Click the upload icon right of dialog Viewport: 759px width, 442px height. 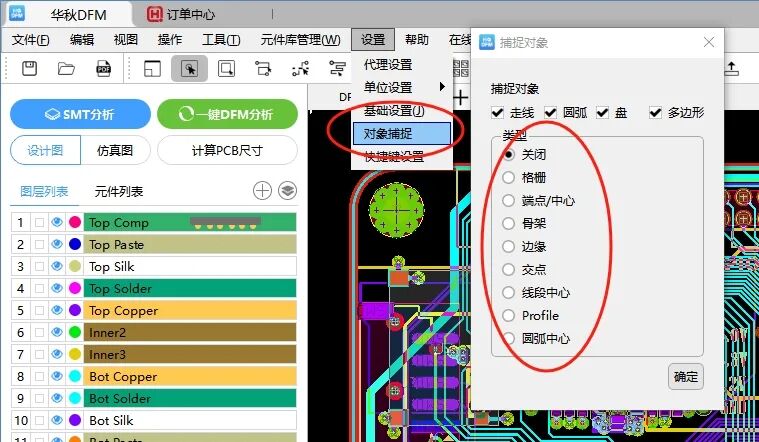click(731, 68)
